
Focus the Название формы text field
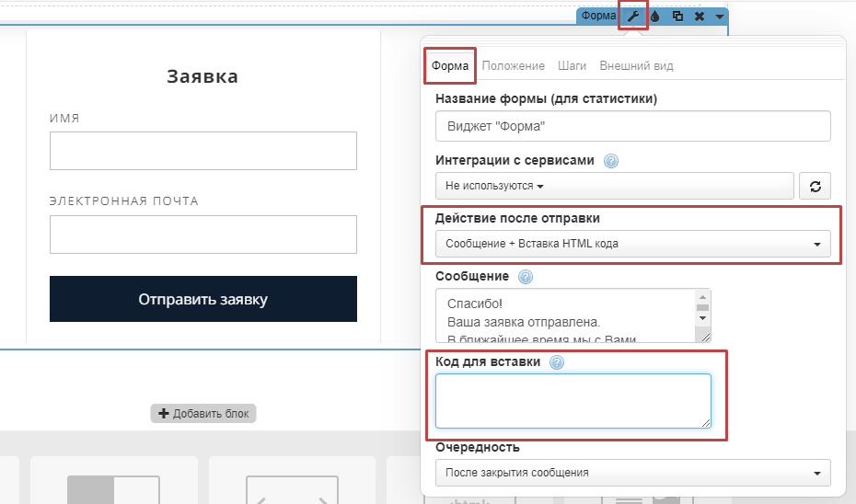tap(632, 126)
